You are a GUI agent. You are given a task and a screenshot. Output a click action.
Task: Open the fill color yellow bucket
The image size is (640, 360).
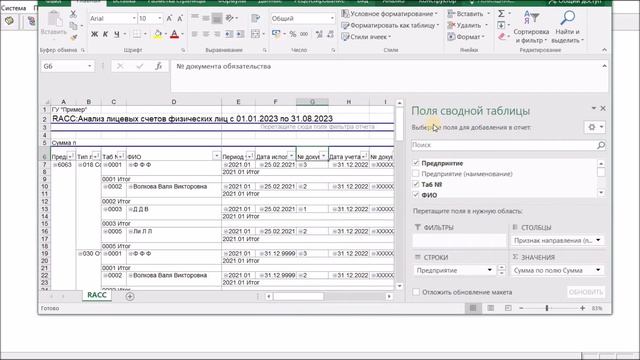point(158,34)
